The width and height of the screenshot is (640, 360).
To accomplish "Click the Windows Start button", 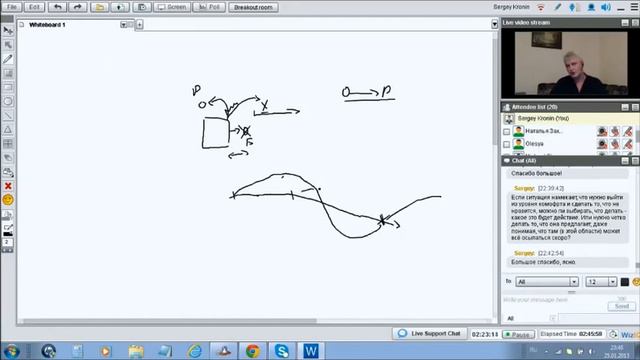I will coord(11,351).
